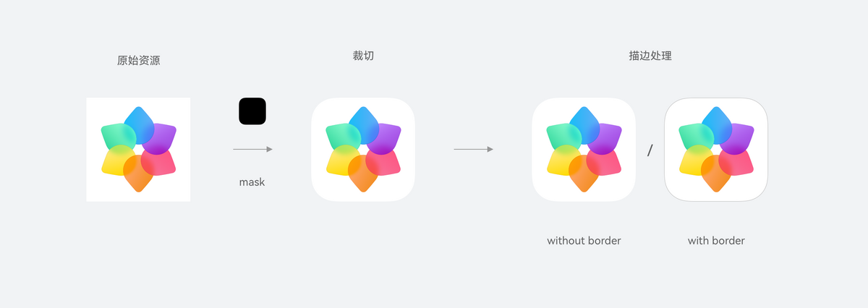
Task: Click the original square gallery icon
Action: click(x=138, y=150)
